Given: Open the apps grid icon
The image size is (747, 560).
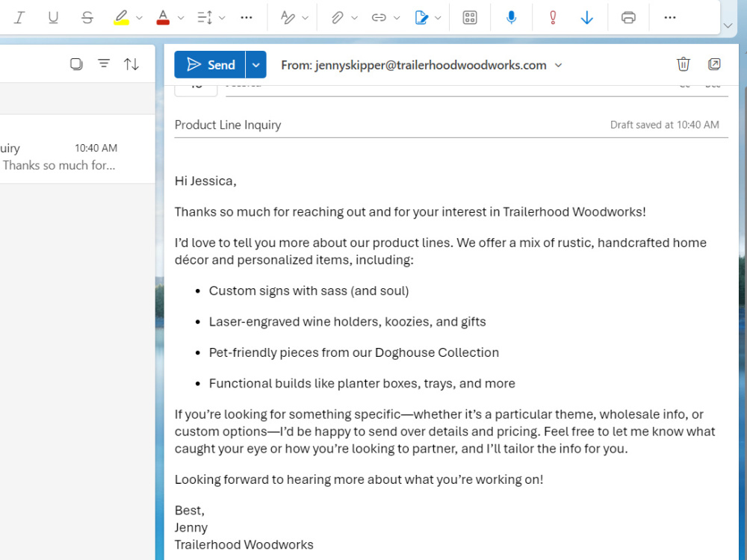Looking at the screenshot, I should point(470,18).
